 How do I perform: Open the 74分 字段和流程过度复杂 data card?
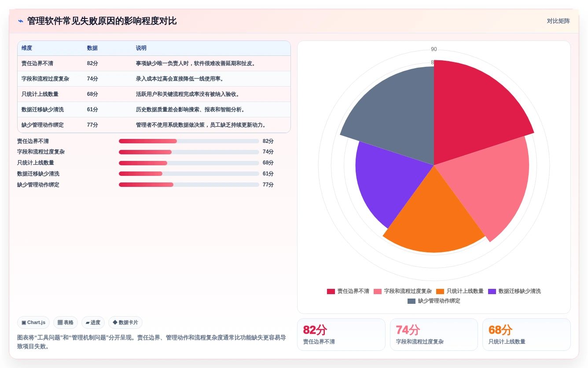click(434, 335)
